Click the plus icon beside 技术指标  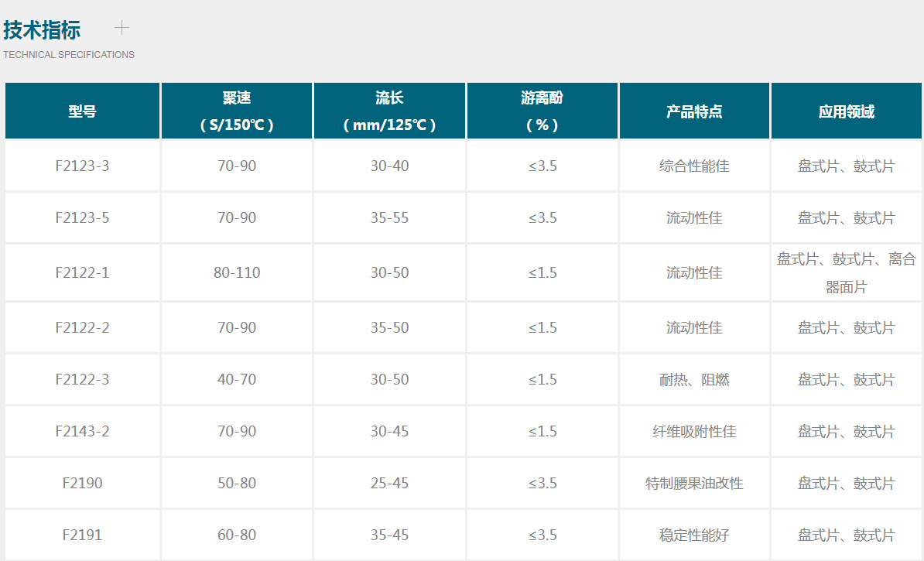(121, 28)
